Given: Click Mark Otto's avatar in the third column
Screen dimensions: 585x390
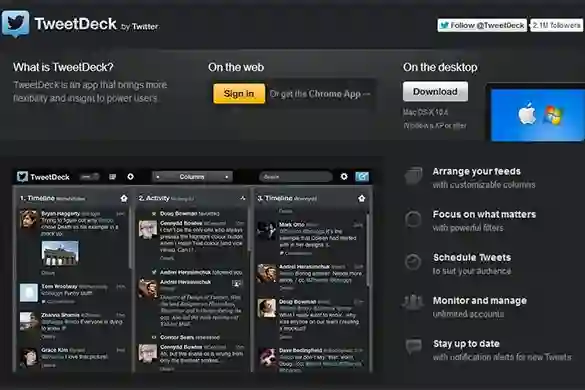Looking at the screenshot, I should tap(267, 231).
